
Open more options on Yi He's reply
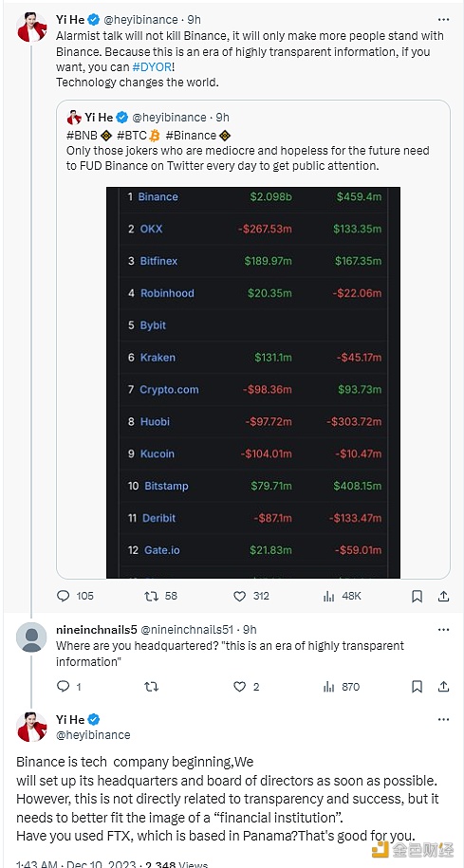pyautogui.click(x=443, y=719)
